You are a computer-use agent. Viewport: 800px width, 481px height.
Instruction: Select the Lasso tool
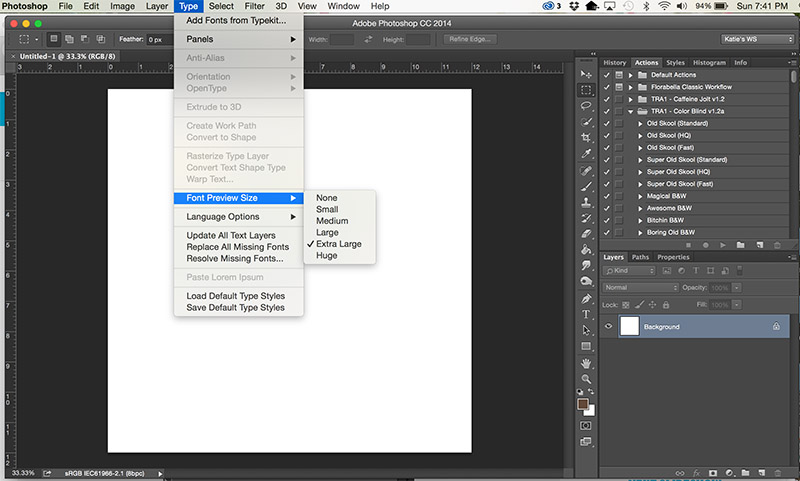[x=586, y=106]
